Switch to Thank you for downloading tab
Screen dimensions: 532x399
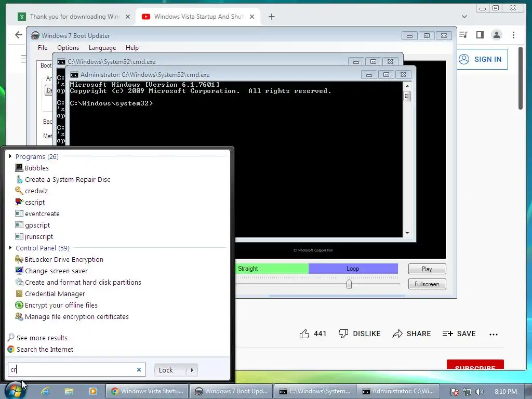click(x=74, y=17)
